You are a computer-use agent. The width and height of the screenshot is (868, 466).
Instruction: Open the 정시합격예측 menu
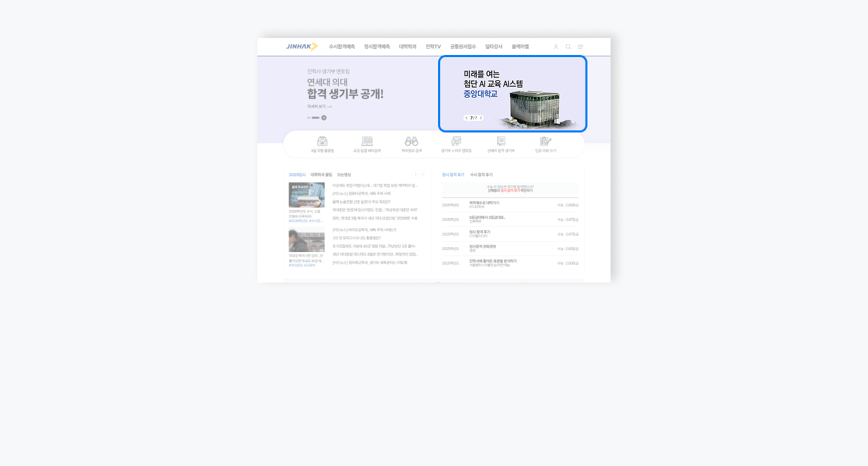[x=377, y=47]
